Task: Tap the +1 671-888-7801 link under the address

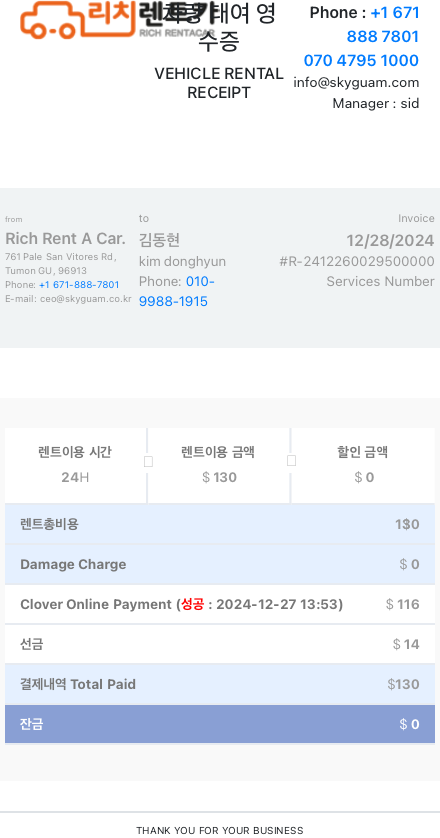Action: 79,285
